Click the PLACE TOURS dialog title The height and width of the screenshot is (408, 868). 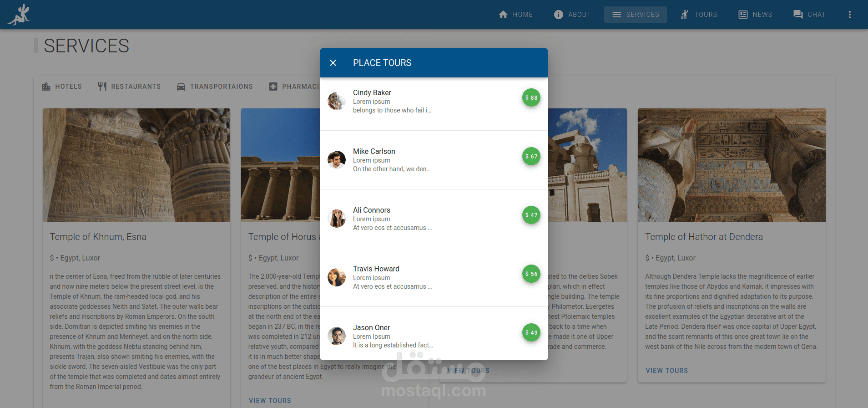382,63
